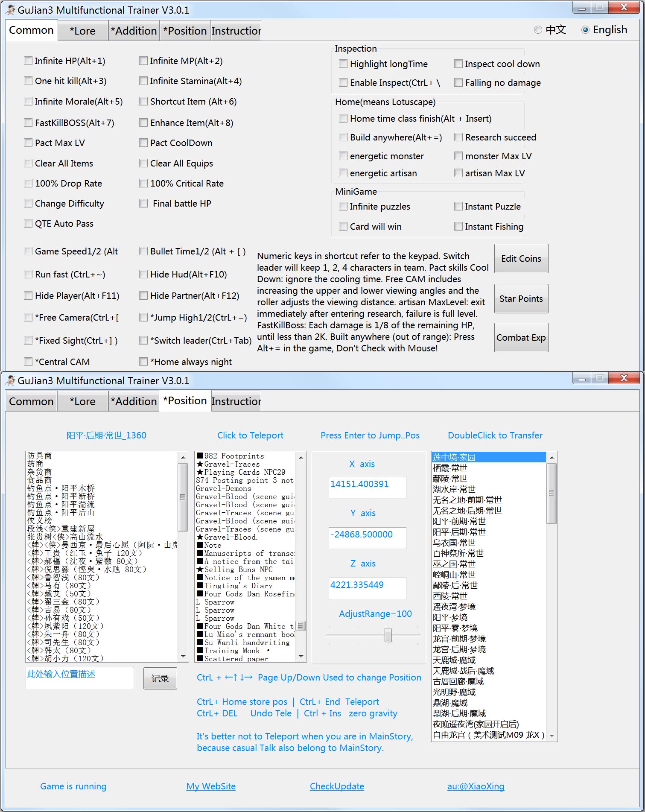This screenshot has height=812, width=645.
Task: Click trainer app icon in top title bar
Action: (10, 9)
